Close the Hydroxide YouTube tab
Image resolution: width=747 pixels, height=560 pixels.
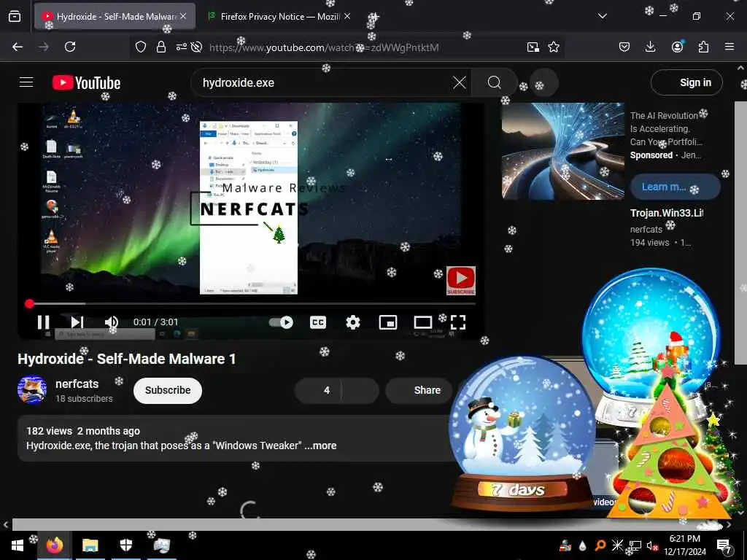tap(183, 16)
